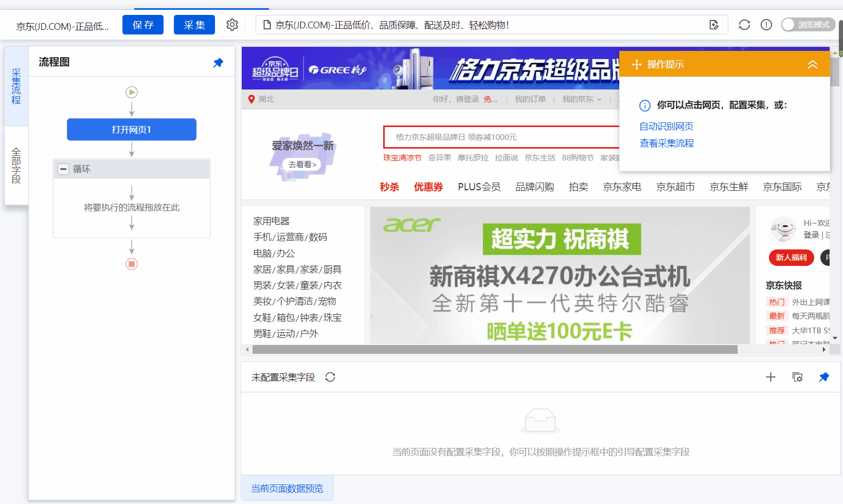Click the 京东(JD.COM)-正品低... task tab
The height and width of the screenshot is (504, 843).
[x=63, y=27]
